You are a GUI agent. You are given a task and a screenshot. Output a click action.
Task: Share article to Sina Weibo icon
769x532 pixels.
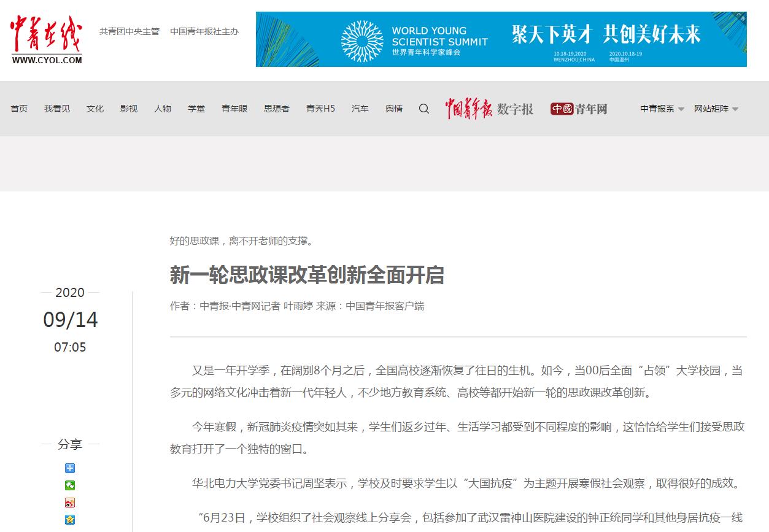(x=70, y=503)
